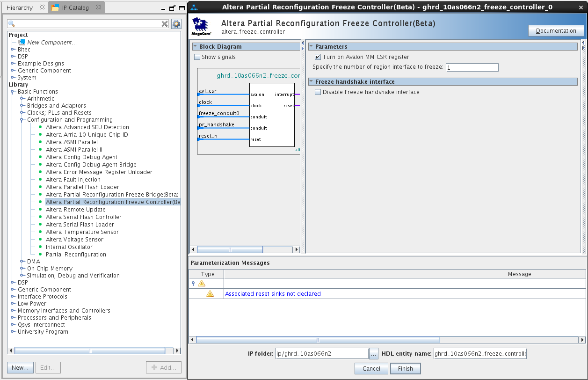The image size is (588, 380).
Task: Collapse the warning messages group expander
Action: pos(193,284)
